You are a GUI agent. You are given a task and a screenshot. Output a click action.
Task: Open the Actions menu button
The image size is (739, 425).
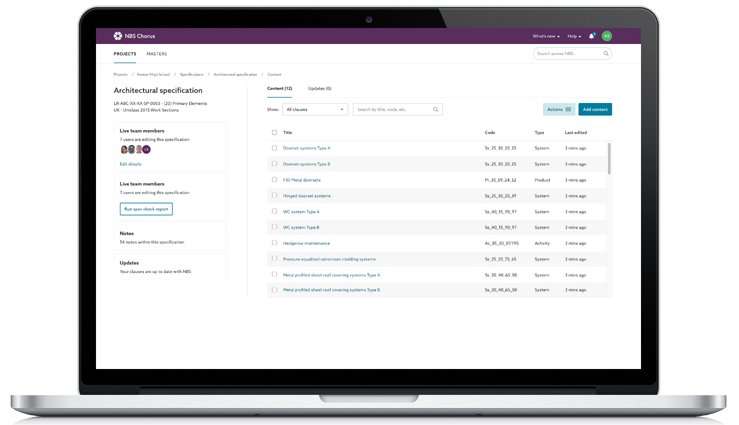pyautogui.click(x=559, y=109)
